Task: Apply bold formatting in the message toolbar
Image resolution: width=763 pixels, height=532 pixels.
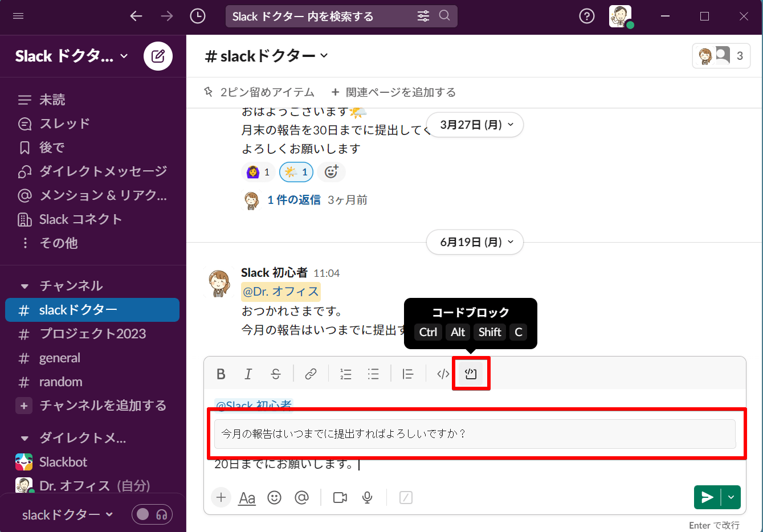Action: (221, 374)
